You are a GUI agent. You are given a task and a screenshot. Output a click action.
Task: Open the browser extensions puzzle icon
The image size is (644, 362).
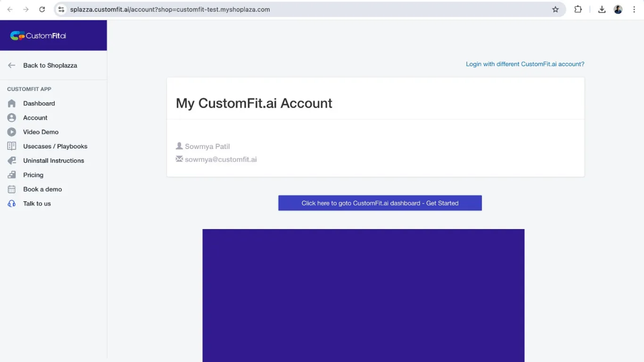pyautogui.click(x=578, y=9)
